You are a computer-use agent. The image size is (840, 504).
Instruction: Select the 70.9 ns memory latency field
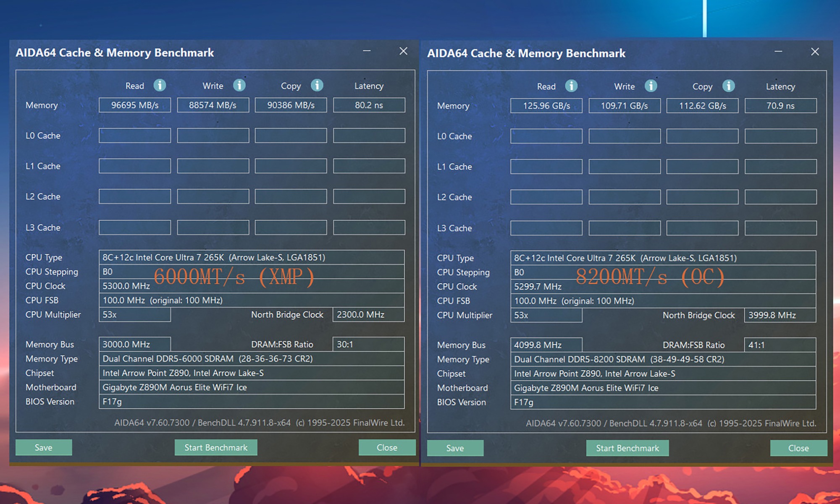click(x=780, y=106)
